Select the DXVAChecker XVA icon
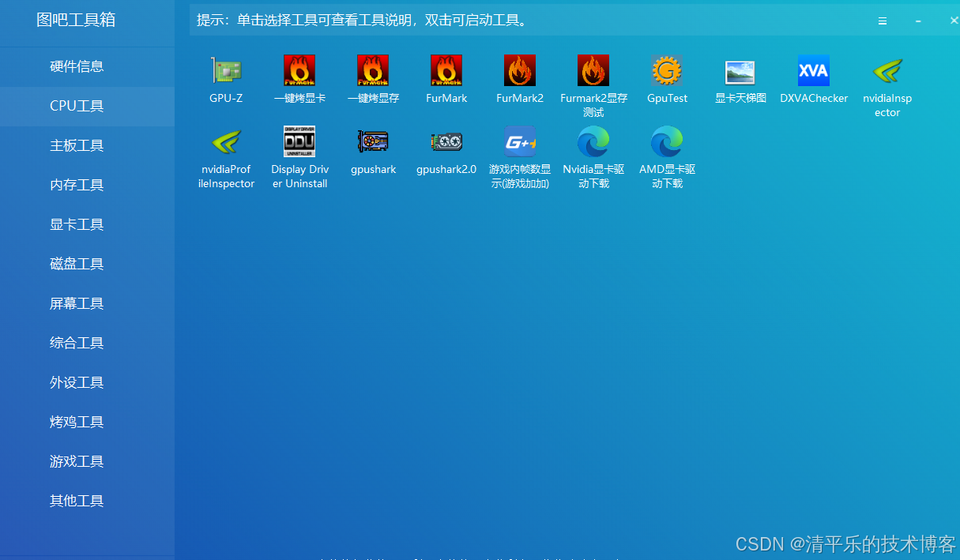The height and width of the screenshot is (560, 960). tap(814, 70)
